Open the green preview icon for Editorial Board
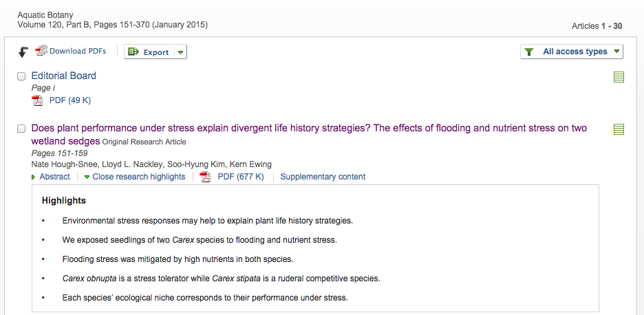The width and height of the screenshot is (644, 315). coord(619,77)
